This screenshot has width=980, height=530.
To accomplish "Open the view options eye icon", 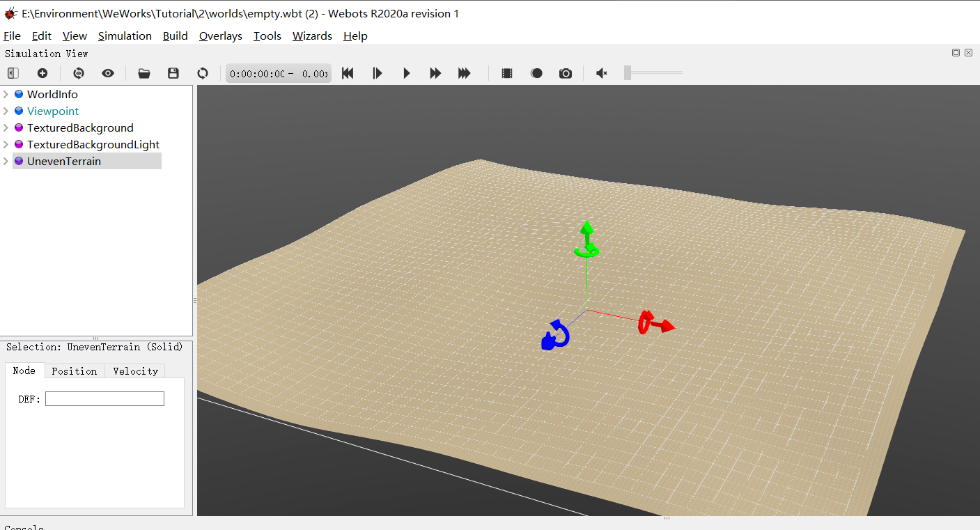I will pyautogui.click(x=107, y=73).
